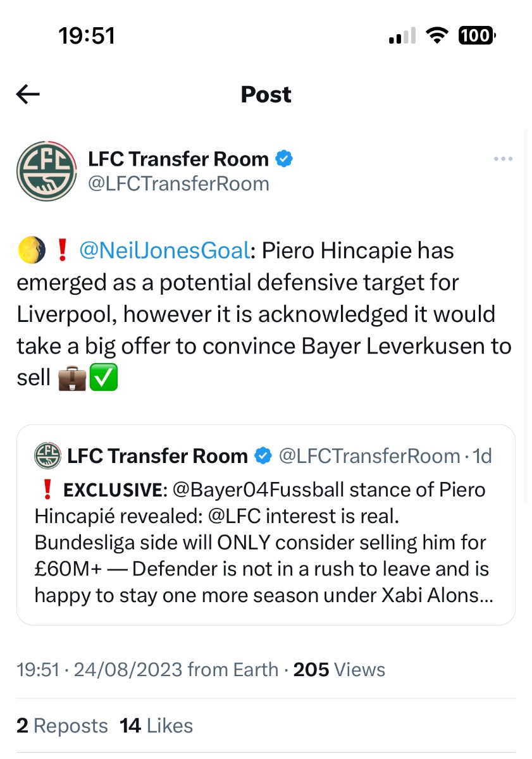Screen dimensions: 532x759
Task: Tap the blue verified badge next to LFC Transfer Room
Action: [285, 159]
